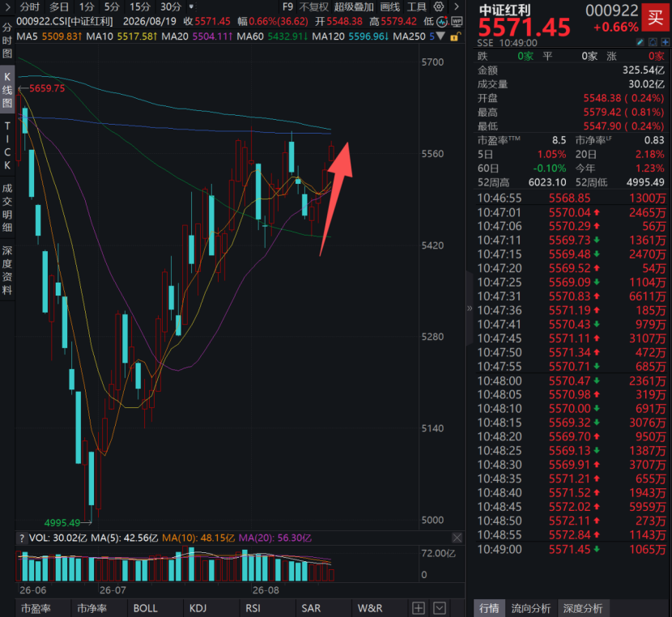Add 中证红利 to watchlist with plus icon
Image resolution: width=672 pixels, height=617 pixels.
tap(666, 42)
